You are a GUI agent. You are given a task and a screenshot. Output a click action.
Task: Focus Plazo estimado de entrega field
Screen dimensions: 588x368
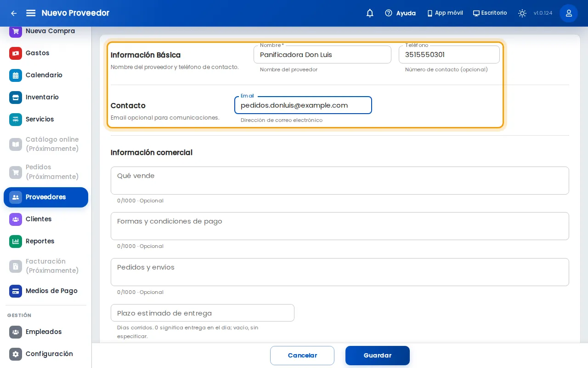(203, 313)
